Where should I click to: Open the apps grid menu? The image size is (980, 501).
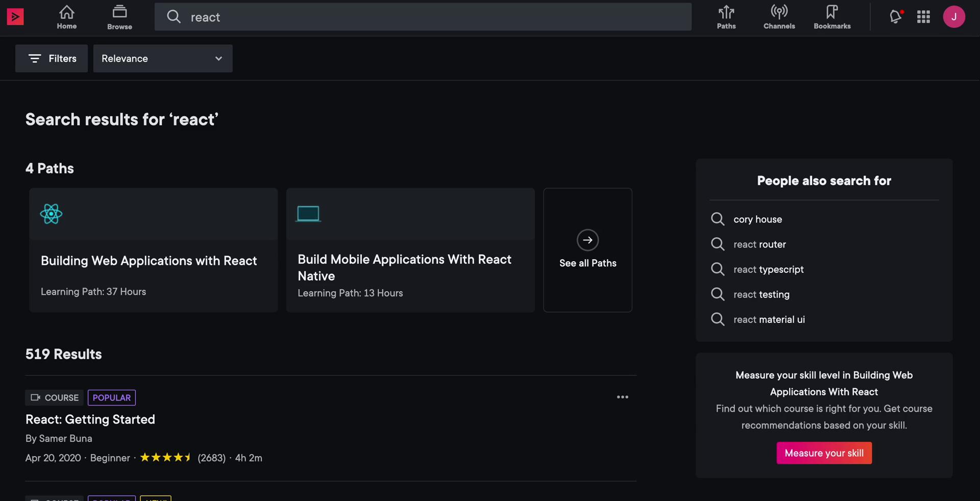click(923, 17)
